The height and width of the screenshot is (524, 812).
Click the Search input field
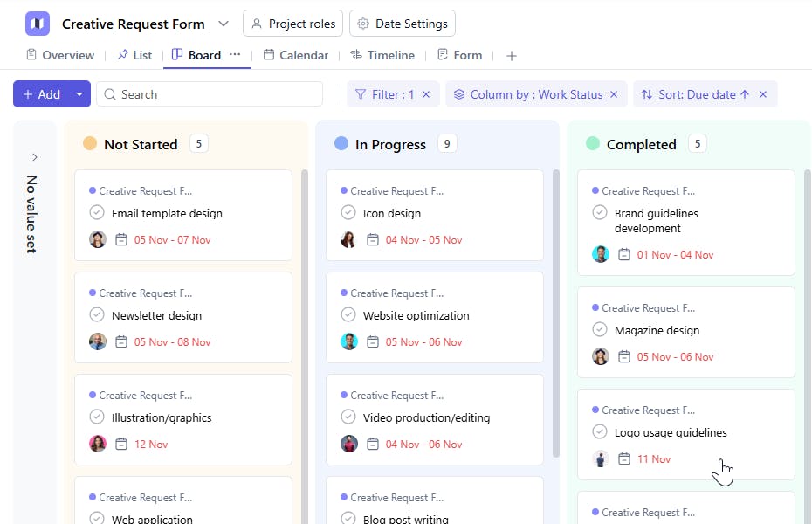(218, 94)
